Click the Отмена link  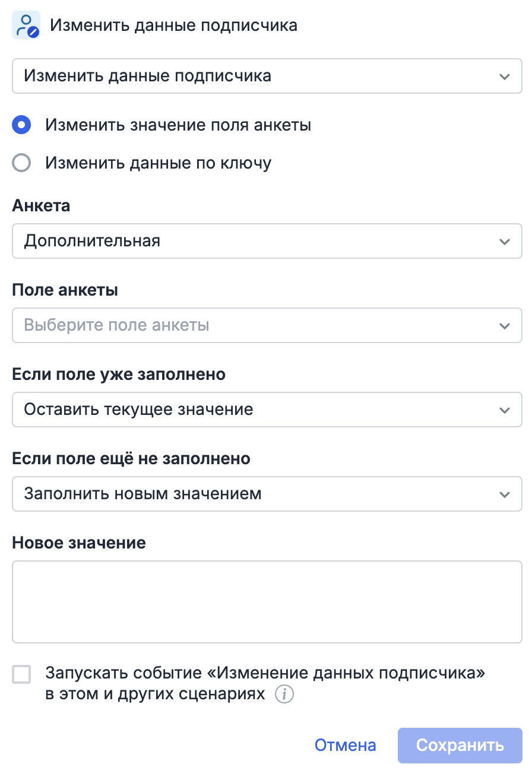(x=345, y=745)
